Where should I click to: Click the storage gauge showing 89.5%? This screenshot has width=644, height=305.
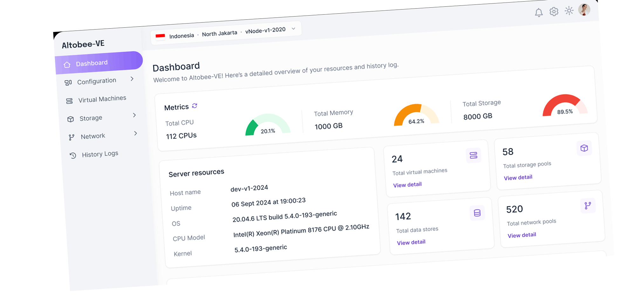[x=565, y=105]
